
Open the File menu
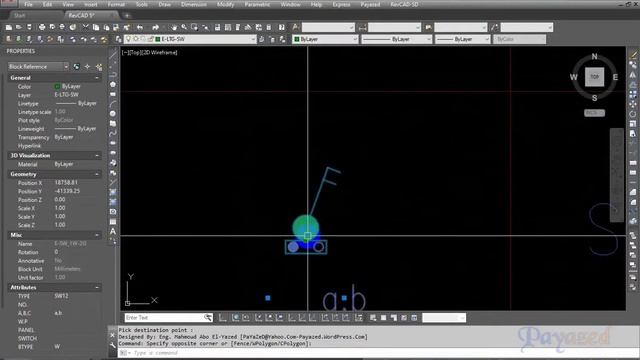(x=28, y=4)
